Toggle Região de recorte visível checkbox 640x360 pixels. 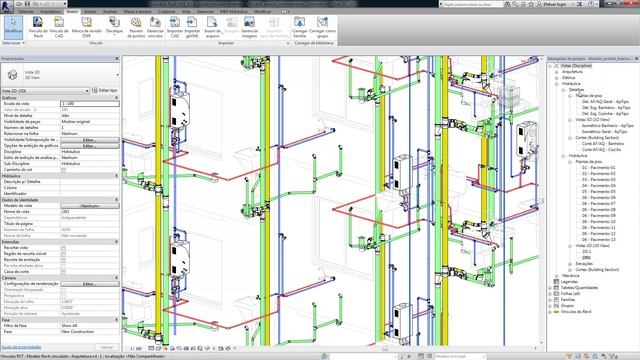63,254
